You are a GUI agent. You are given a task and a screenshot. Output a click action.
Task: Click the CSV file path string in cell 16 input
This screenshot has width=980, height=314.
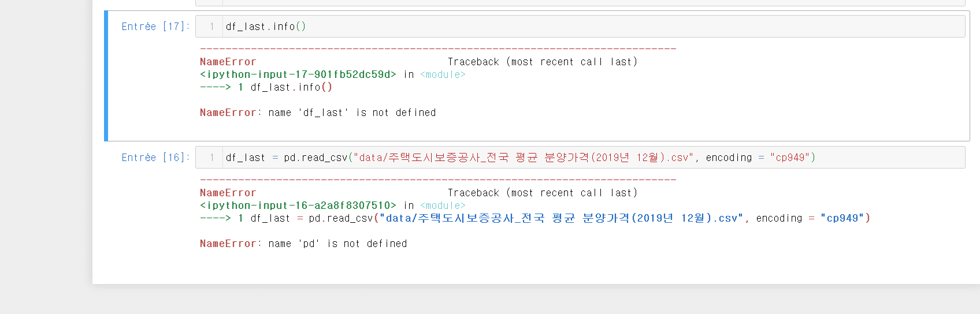(x=524, y=158)
